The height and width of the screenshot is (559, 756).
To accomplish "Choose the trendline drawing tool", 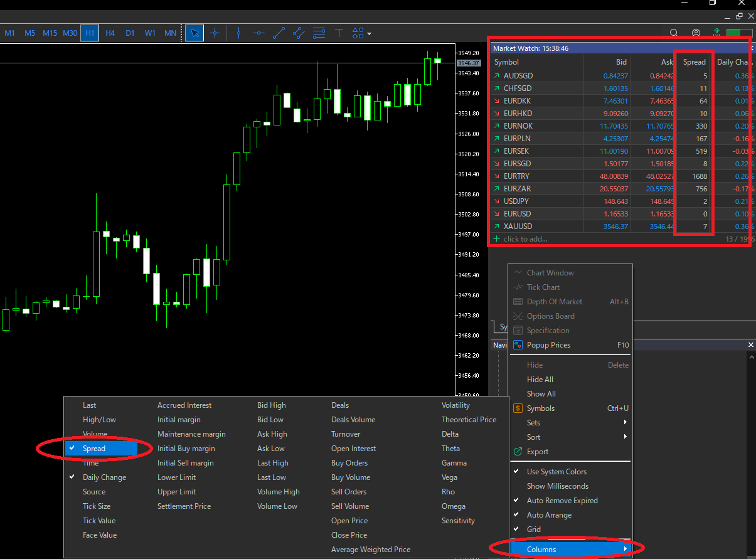I will pyautogui.click(x=279, y=33).
